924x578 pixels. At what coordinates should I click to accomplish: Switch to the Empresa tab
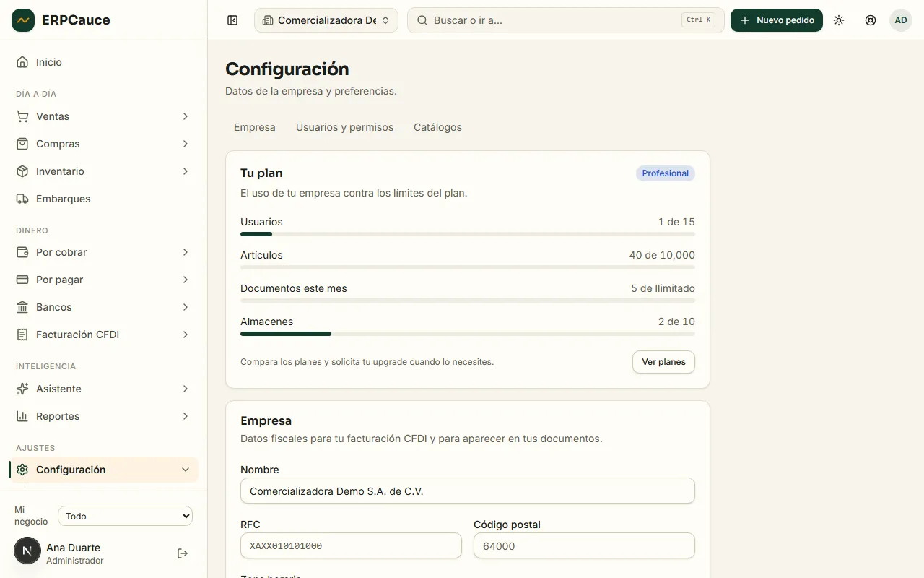[255, 127]
